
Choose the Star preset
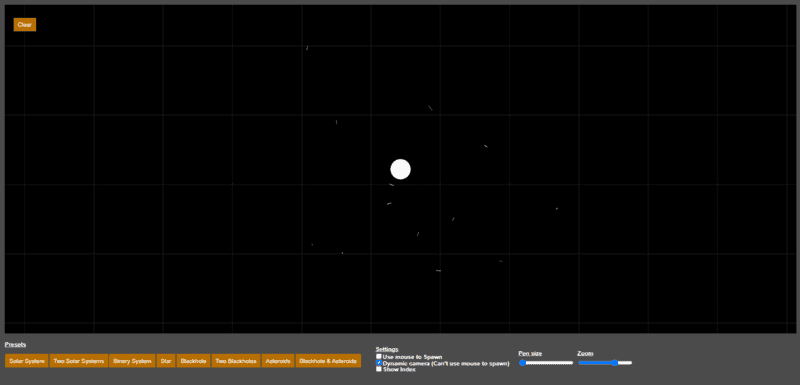(166, 361)
